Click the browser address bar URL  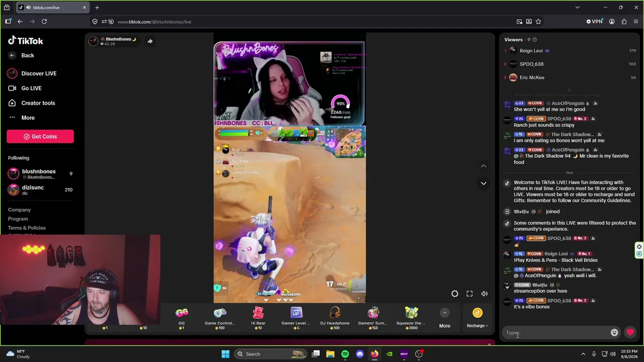(154, 22)
